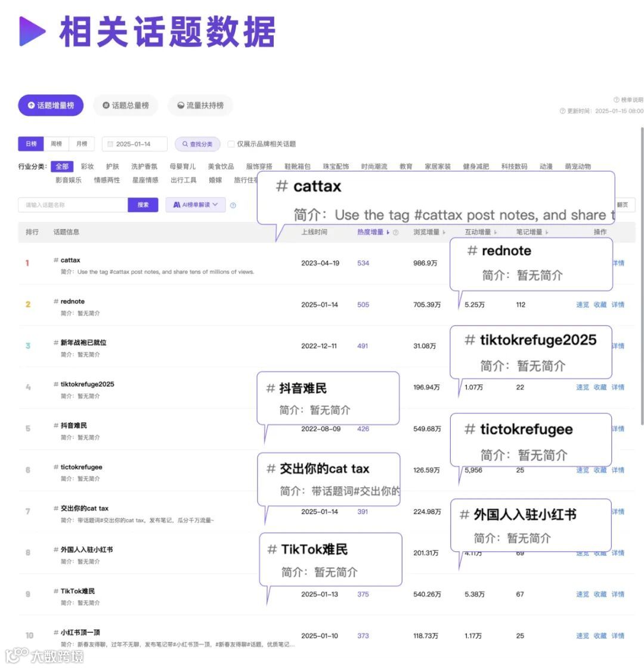Image resolution: width=644 pixels, height=668 pixels.
Task: Filter by 时尚潮流 category
Action: click(x=374, y=166)
